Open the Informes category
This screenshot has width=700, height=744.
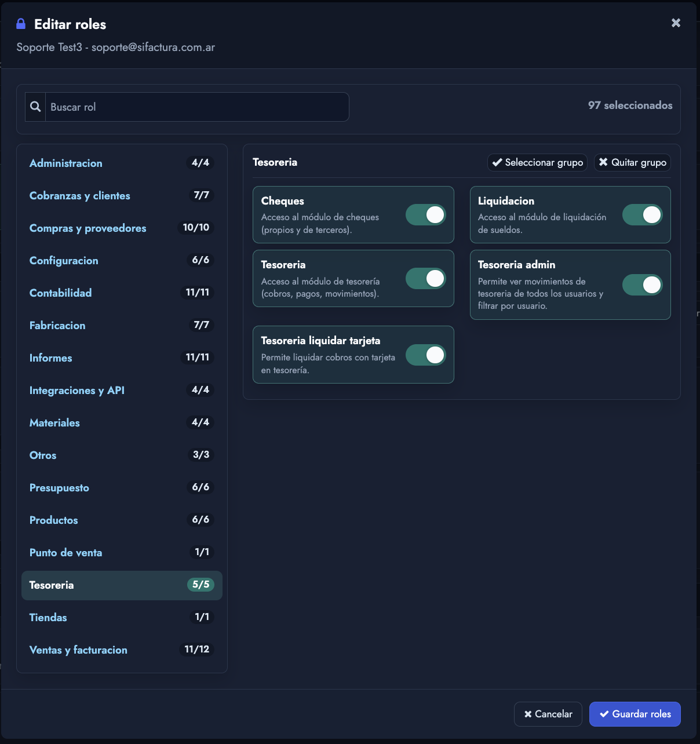[x=122, y=358]
